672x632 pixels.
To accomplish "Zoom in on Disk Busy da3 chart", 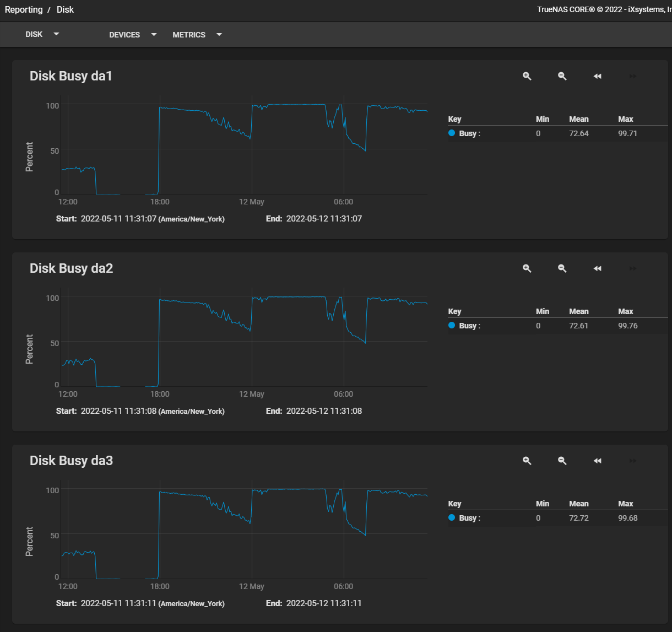I will (x=527, y=461).
